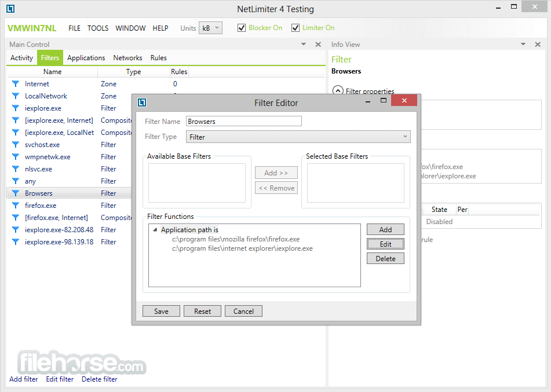Close the Main Control panel
Viewport: 551px width, 392px height.
click(318, 44)
